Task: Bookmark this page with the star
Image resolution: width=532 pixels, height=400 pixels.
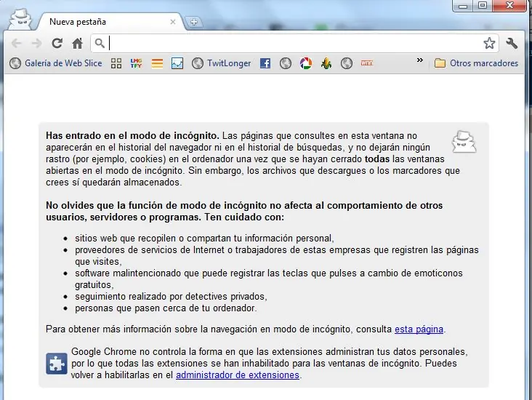Action: [x=489, y=43]
